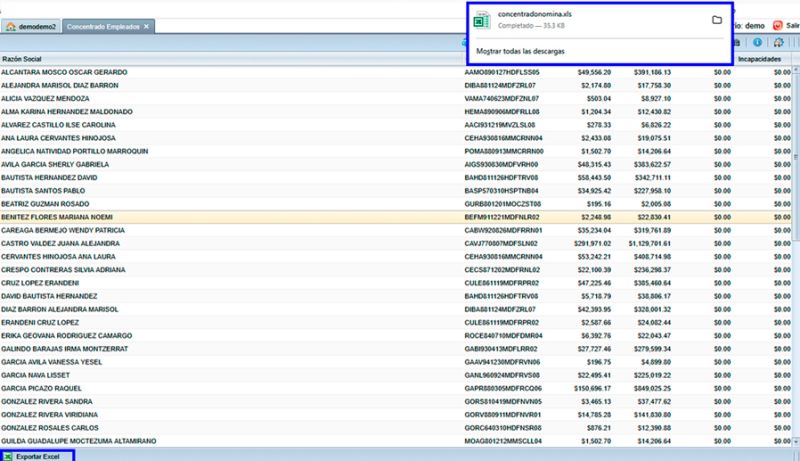Select row GARCIA NAVA LISSET
The width and height of the screenshot is (800, 461).
pos(396,376)
